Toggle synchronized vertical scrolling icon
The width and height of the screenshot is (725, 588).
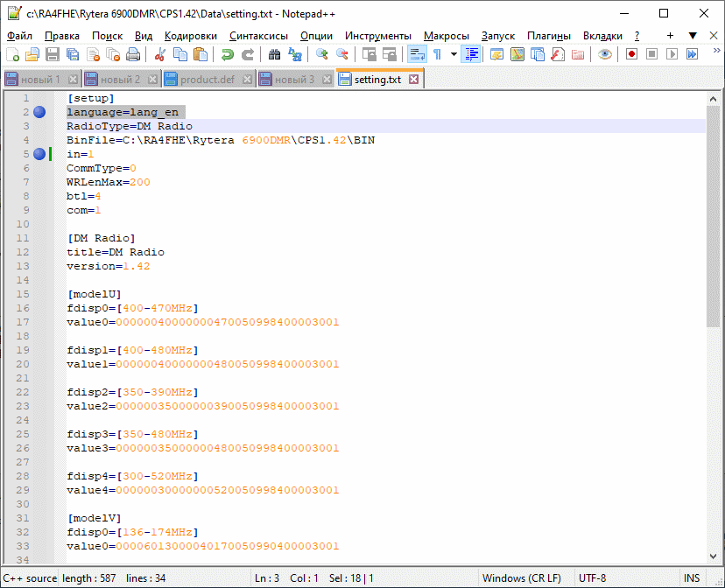pyautogui.click(x=369, y=54)
